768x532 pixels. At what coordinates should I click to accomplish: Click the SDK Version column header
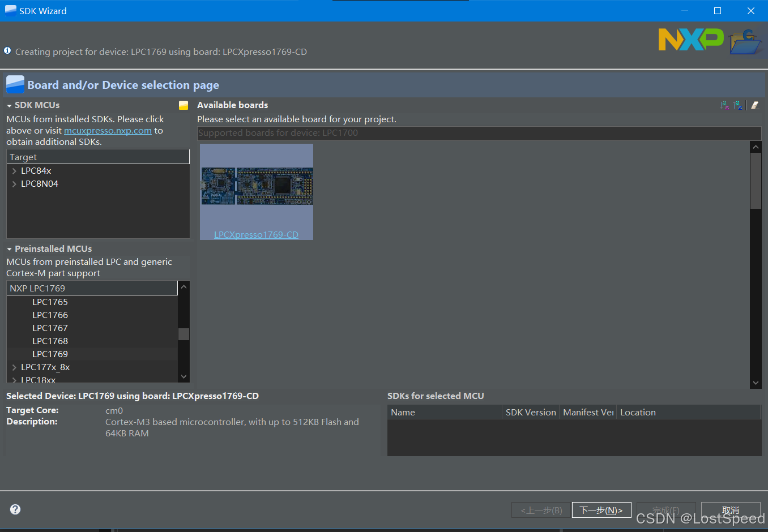click(x=531, y=413)
